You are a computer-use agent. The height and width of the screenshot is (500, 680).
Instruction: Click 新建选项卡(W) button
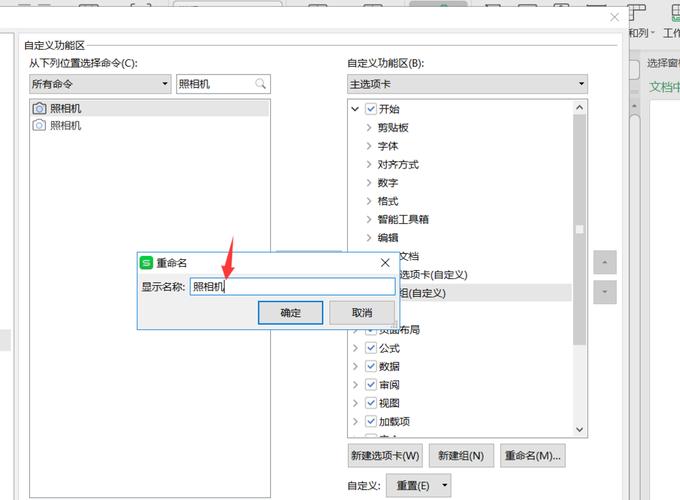(x=385, y=455)
